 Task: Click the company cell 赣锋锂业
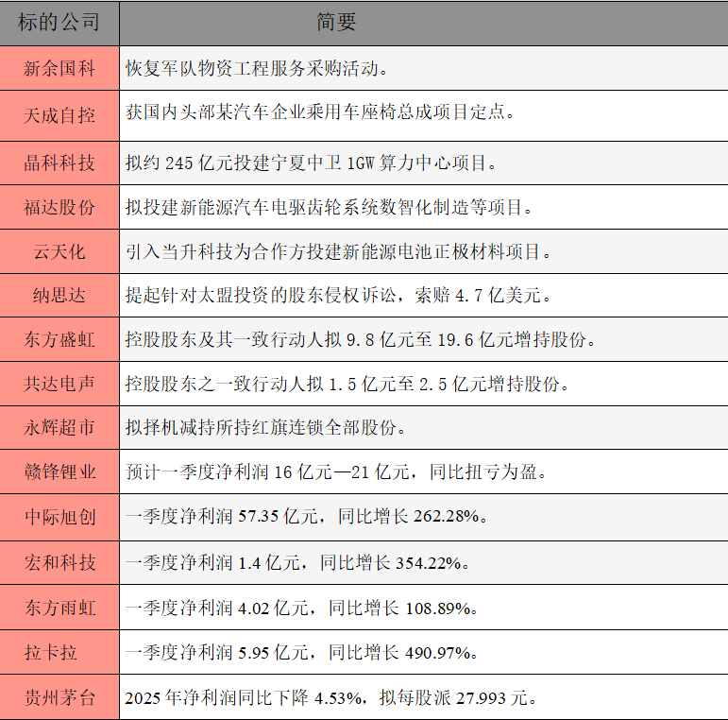tap(59, 471)
